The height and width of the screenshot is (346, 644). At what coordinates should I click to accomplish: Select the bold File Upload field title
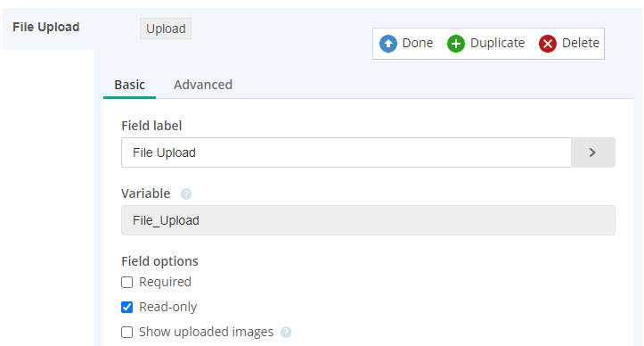(46, 27)
